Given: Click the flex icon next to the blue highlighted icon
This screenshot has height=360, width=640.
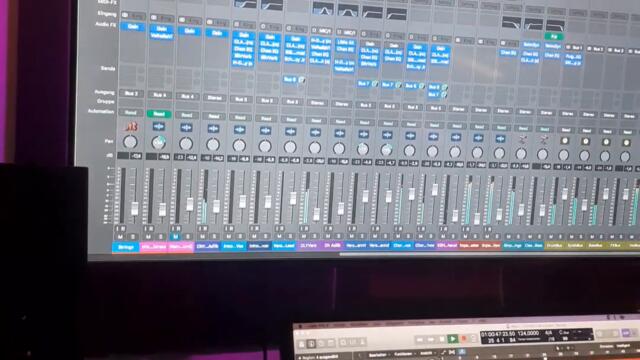Looking at the screenshot, I should point(452,352).
